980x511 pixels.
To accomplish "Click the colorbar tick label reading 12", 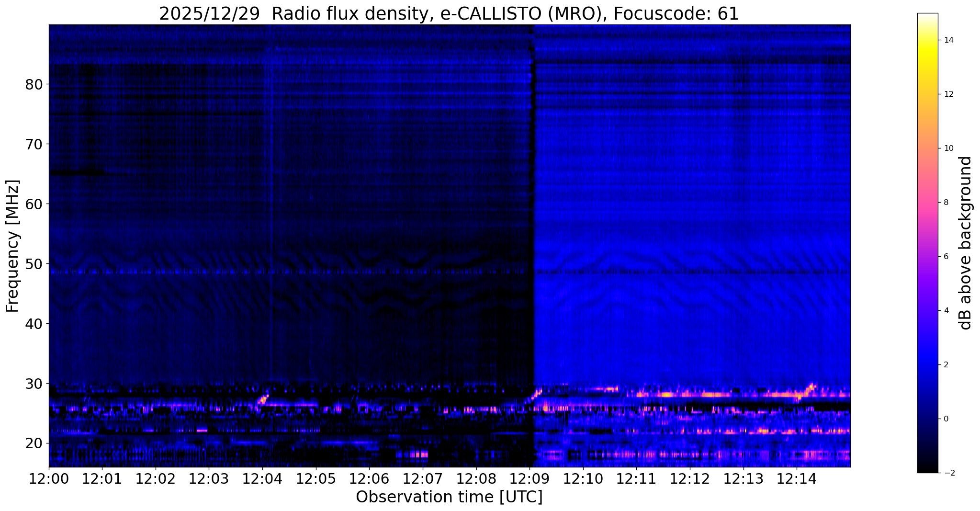I will [948, 94].
